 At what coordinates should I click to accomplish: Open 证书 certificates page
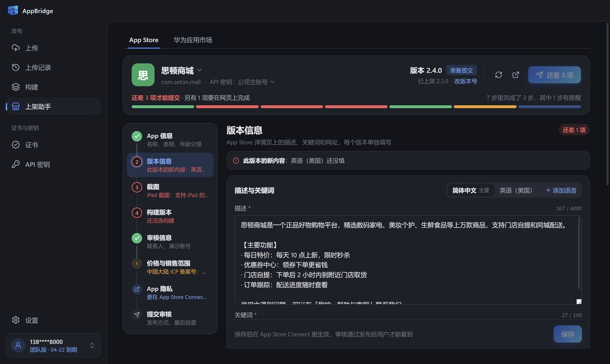[x=53, y=145]
